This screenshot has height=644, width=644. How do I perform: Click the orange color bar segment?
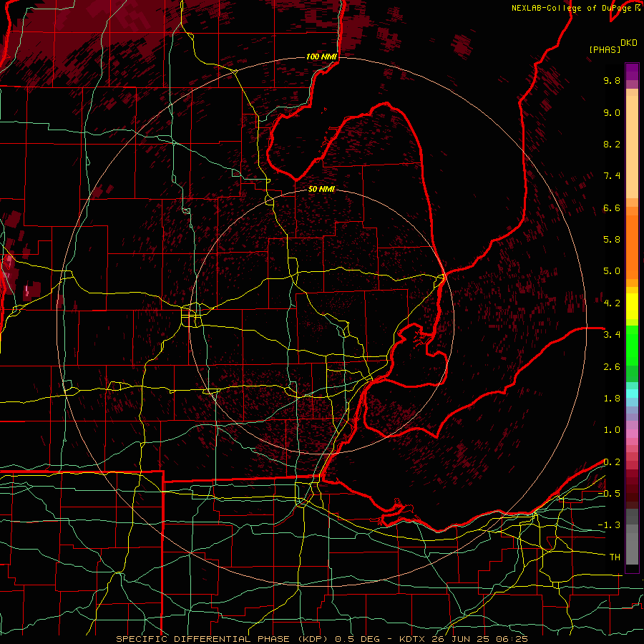pos(632,248)
